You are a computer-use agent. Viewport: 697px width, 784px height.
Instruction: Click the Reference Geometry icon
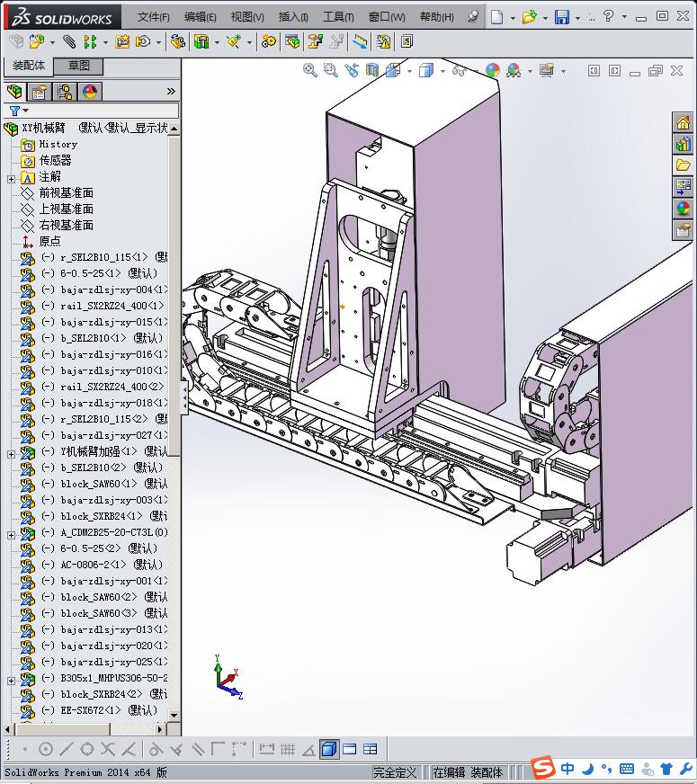coord(234,41)
